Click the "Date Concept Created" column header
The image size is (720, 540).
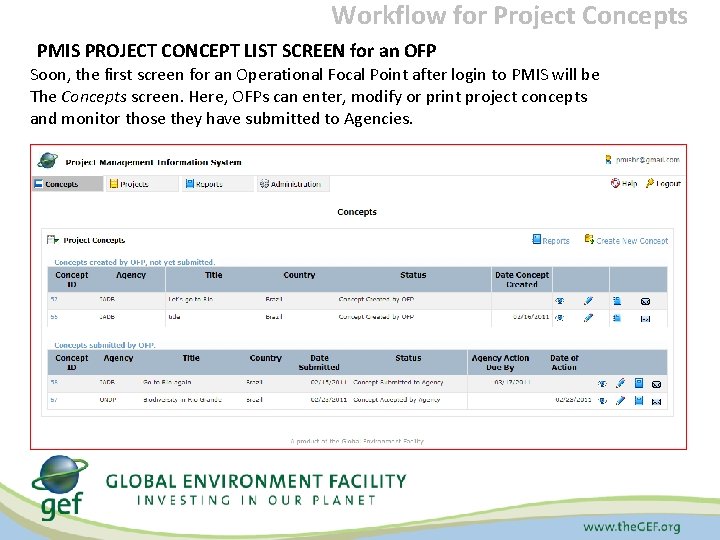(x=522, y=279)
